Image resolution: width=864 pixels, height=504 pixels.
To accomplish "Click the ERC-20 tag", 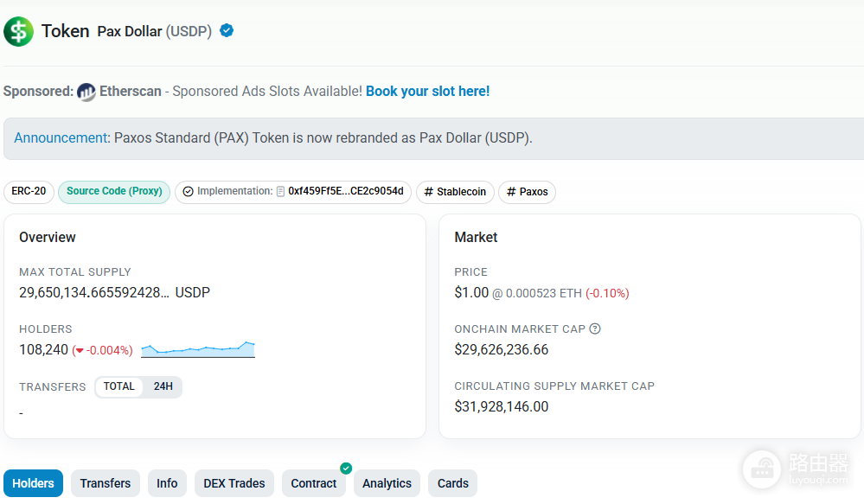I will pyautogui.click(x=29, y=192).
